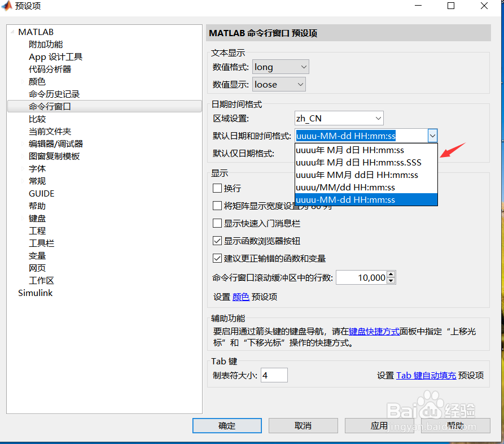Expand the 颜色 tree node arrow
This screenshot has height=444, width=504.
click(23, 82)
